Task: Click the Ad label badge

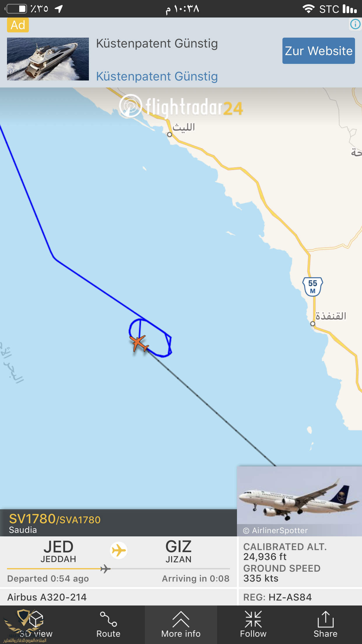Action: coord(18,25)
